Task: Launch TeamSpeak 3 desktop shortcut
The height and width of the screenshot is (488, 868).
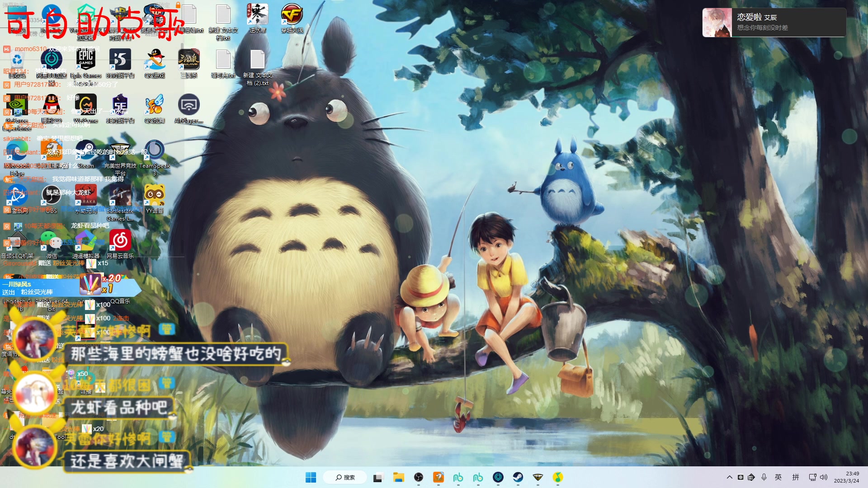Action: 155,157
